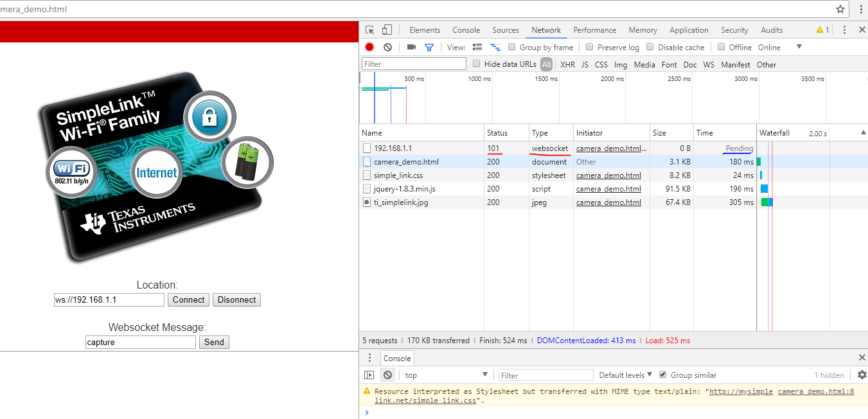Image resolution: width=868 pixels, height=419 pixels.
Task: Open the Audits tab
Action: pos(772,30)
